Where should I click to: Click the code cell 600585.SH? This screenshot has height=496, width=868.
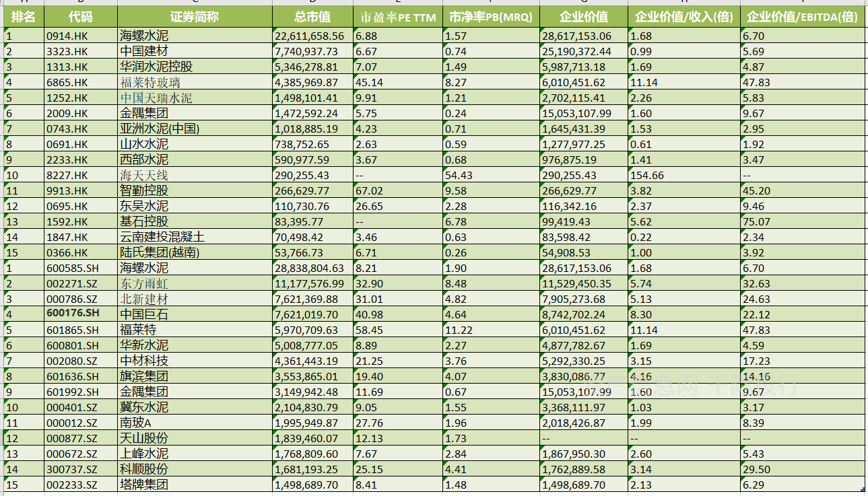pos(81,269)
